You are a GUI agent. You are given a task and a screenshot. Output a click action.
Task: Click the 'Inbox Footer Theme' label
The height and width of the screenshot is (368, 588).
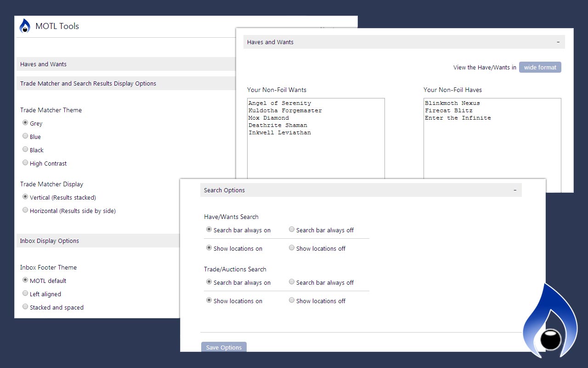[48, 267]
